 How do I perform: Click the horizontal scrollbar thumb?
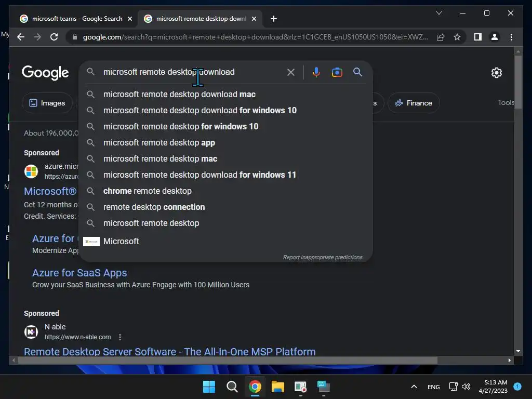228,361
